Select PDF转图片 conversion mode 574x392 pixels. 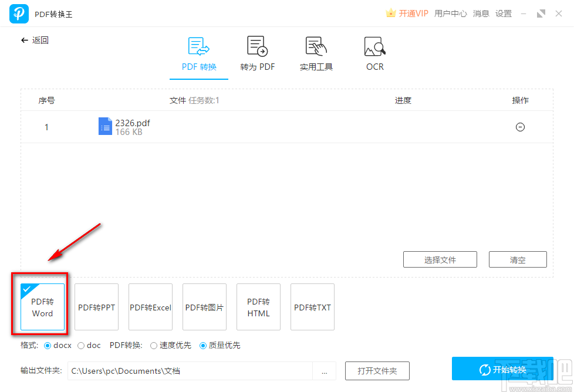coord(204,307)
